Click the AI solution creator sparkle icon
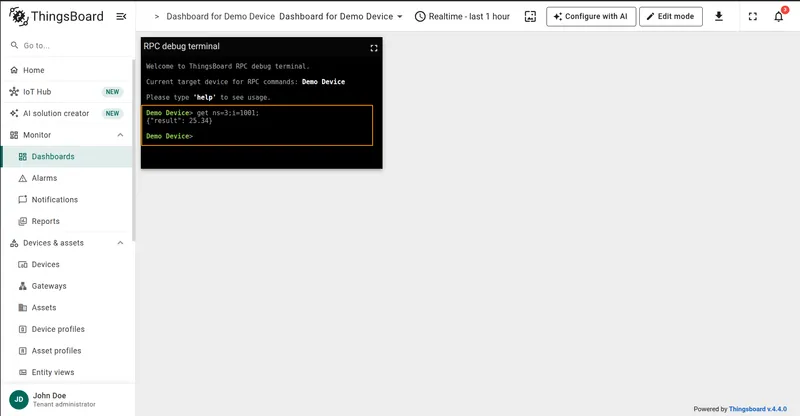800x416 pixels. pos(14,113)
